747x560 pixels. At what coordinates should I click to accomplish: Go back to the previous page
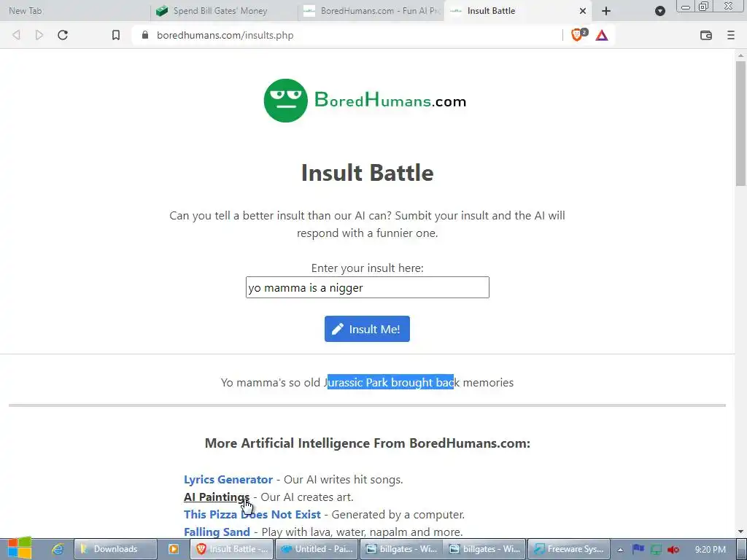pos(16,35)
